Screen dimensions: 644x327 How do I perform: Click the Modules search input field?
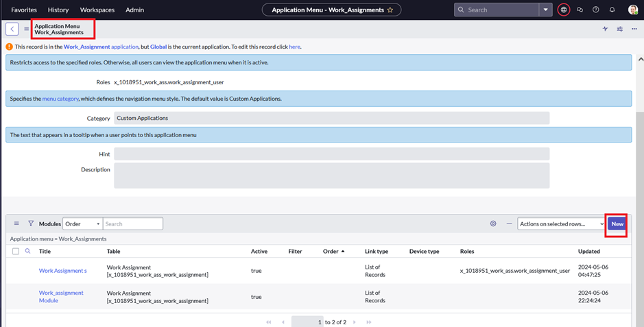tap(132, 223)
